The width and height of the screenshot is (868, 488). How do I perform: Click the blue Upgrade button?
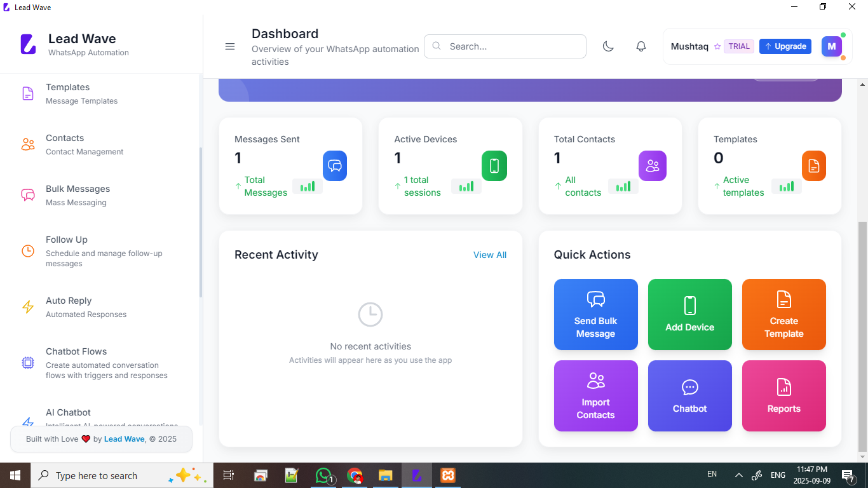785,46
